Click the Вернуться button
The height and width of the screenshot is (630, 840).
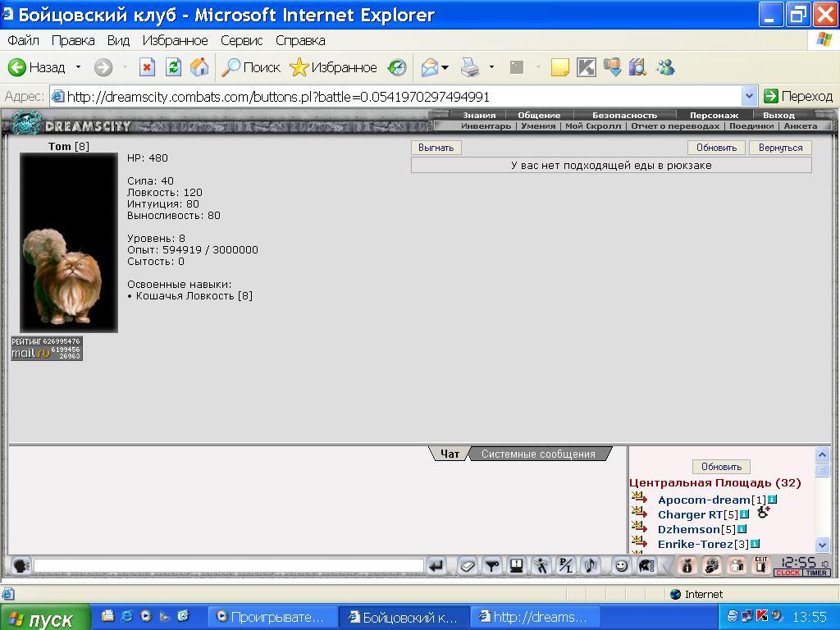pyautogui.click(x=781, y=148)
